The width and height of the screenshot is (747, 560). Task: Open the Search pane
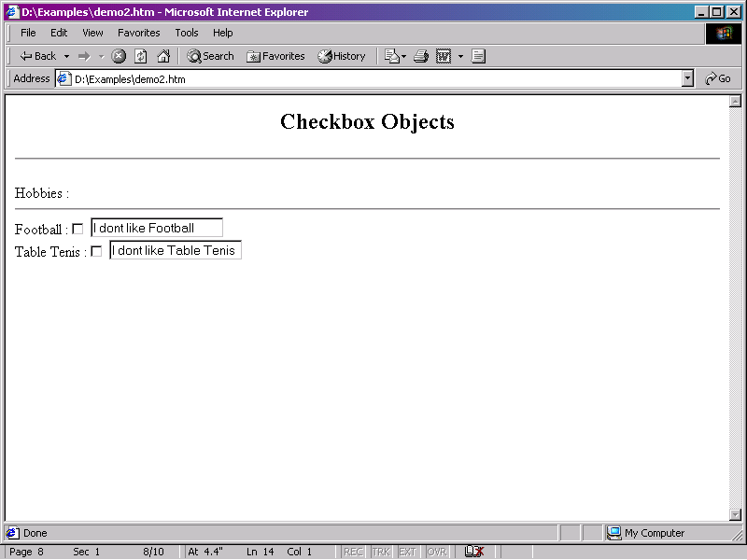[210, 56]
